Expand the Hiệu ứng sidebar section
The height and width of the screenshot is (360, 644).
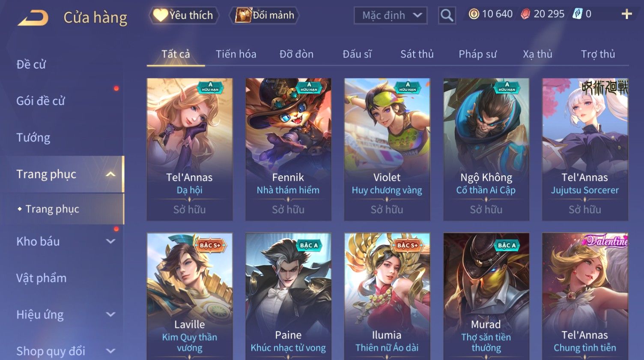110,315
